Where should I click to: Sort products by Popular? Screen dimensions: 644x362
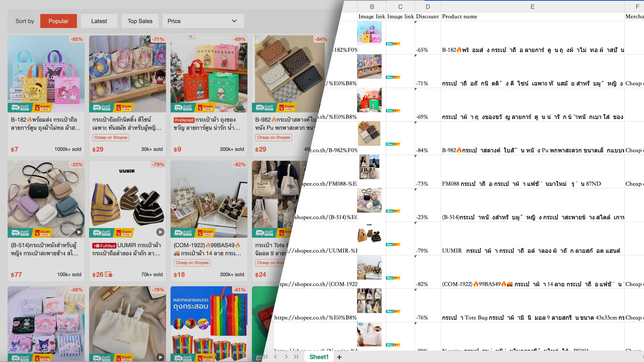point(58,21)
